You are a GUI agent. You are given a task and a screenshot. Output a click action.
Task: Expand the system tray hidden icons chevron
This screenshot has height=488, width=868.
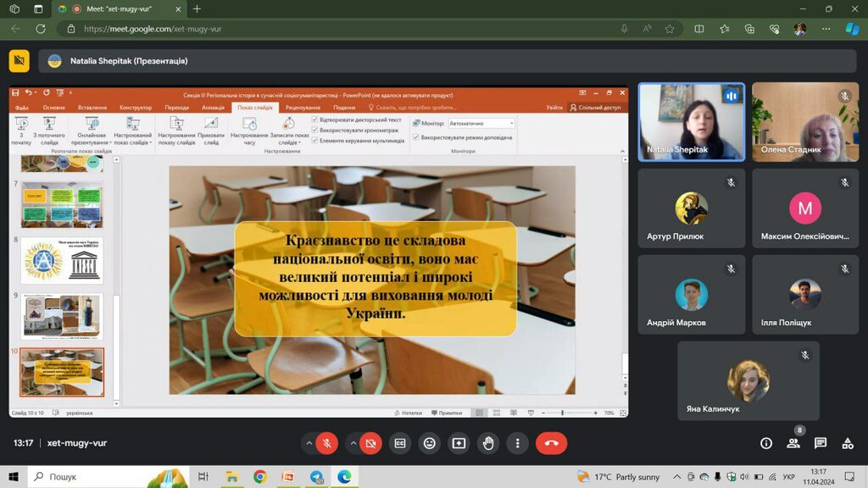point(676,477)
